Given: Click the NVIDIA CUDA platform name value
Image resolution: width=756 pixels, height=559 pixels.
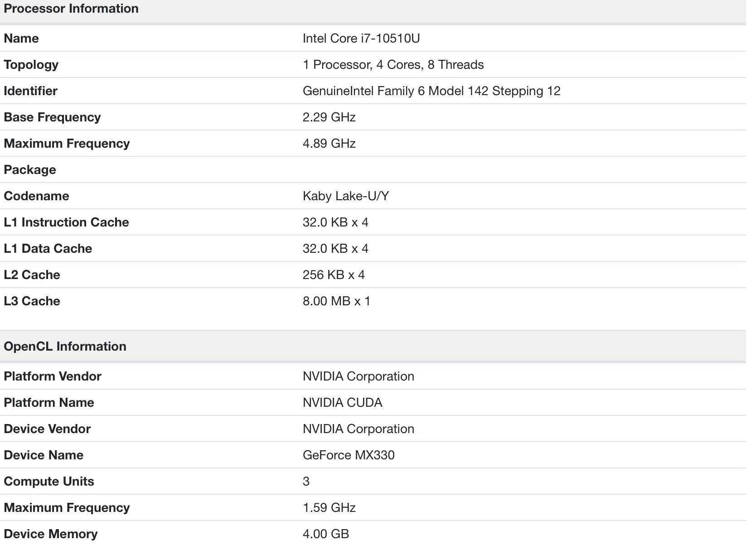Looking at the screenshot, I should pos(342,402).
